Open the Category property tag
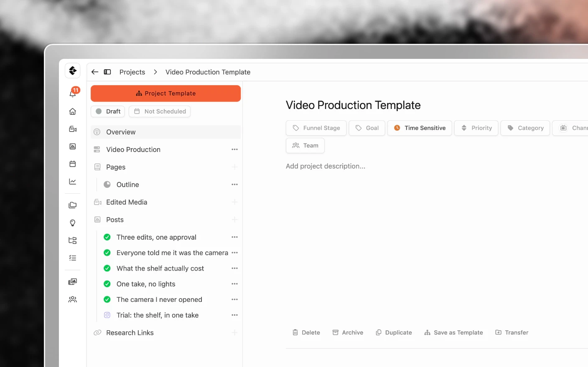The height and width of the screenshot is (367, 588). coord(525,128)
